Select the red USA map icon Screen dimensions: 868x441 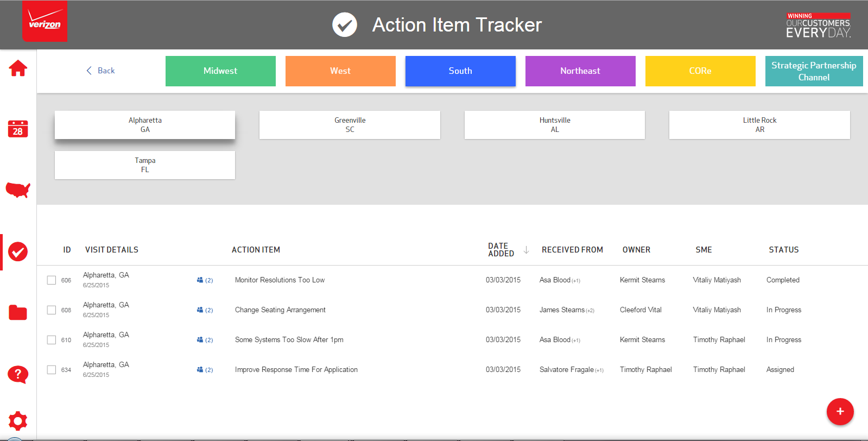coord(18,190)
